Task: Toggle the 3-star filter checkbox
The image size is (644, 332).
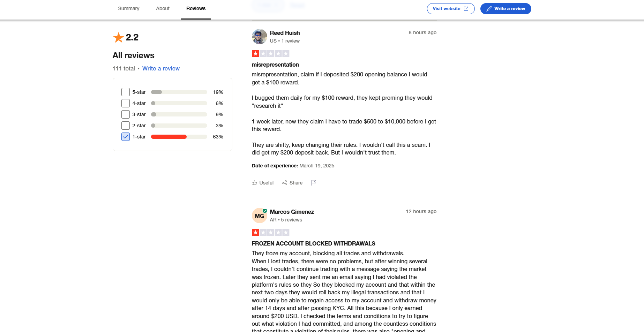Action: point(126,114)
